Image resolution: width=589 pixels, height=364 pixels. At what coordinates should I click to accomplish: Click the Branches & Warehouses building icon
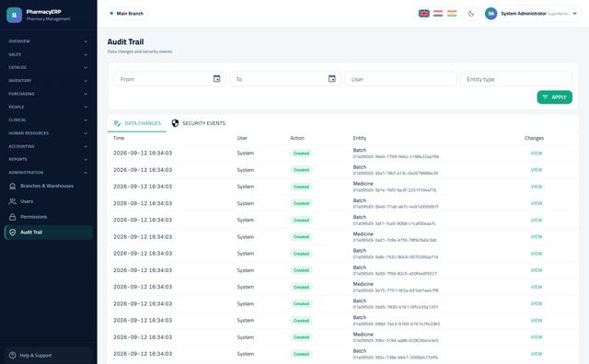tap(12, 186)
